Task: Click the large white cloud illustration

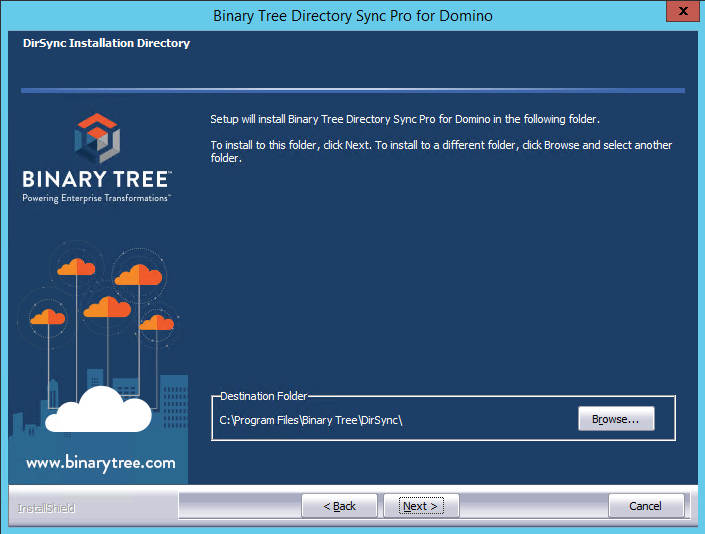Action: pos(98,410)
